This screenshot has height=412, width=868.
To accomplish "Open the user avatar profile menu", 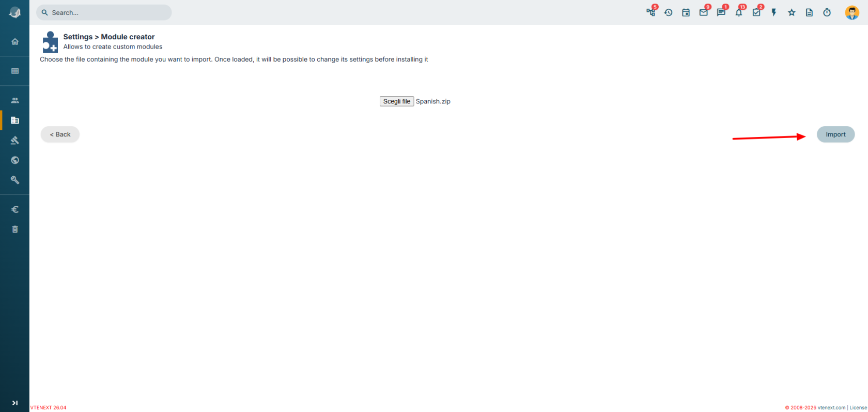I will (x=852, y=12).
